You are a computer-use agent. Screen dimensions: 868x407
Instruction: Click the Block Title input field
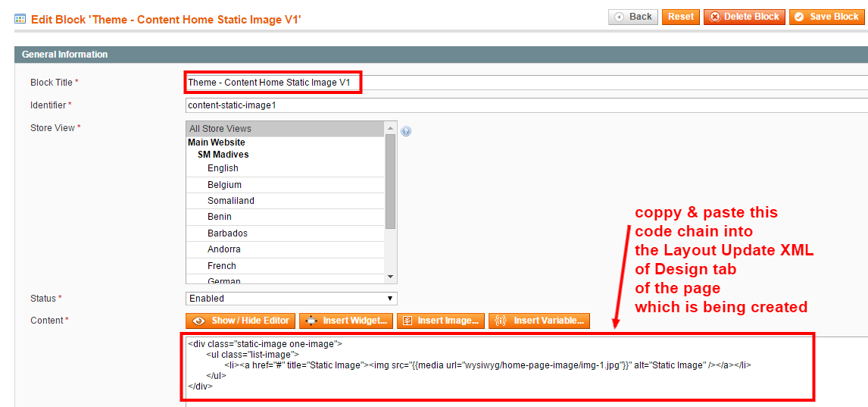(526, 83)
